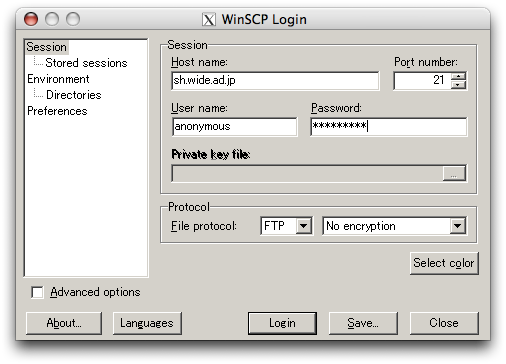Image resolution: width=506 pixels, height=364 pixels.
Task: Click the Password label
Action: pyautogui.click(x=336, y=108)
